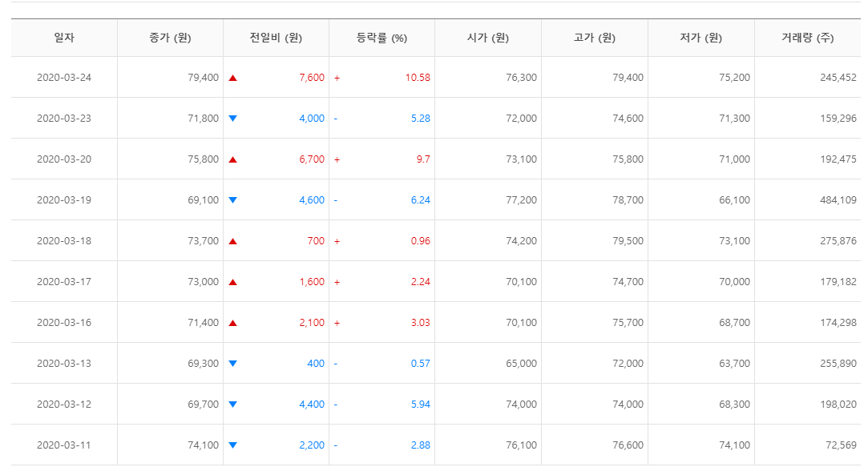Select the date cell 2020-03-23

(64, 119)
